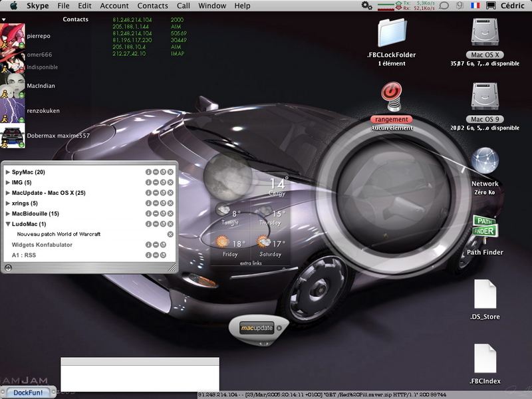
Task: Open the Help menu
Action: pos(242,6)
